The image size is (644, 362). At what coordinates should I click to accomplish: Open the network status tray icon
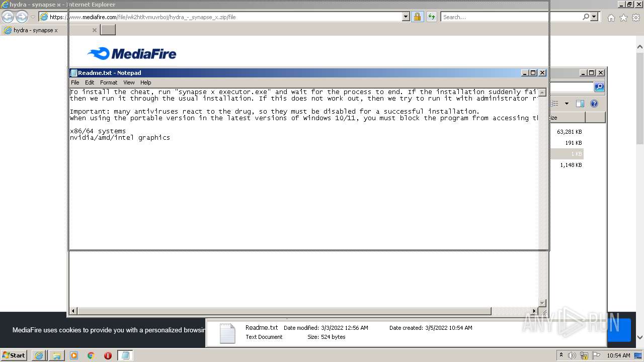coord(584,355)
